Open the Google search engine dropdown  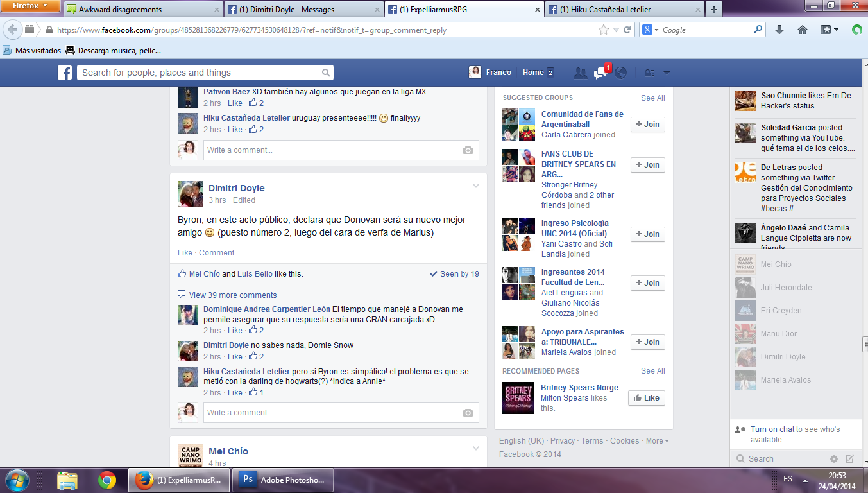pyautogui.click(x=650, y=30)
